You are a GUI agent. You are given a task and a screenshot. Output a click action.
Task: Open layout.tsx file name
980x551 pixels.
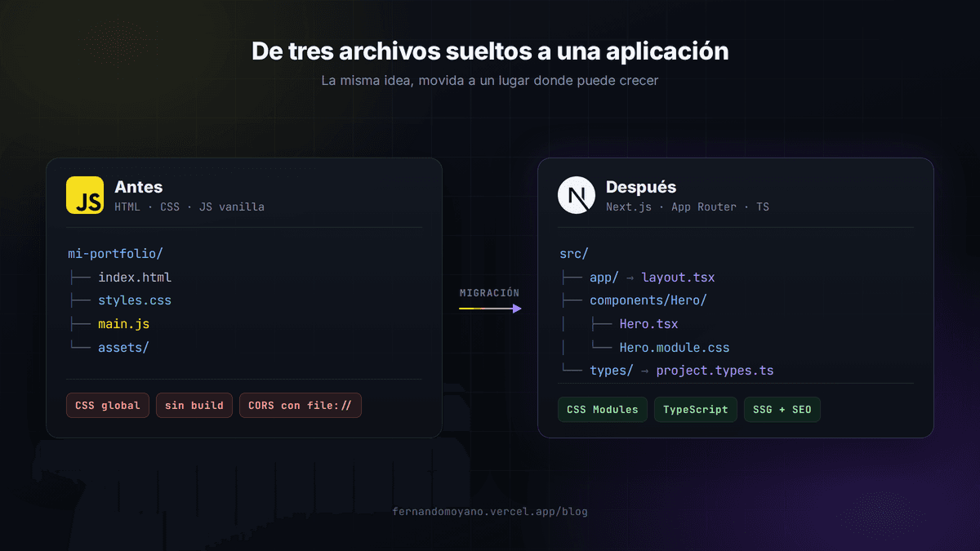point(678,278)
